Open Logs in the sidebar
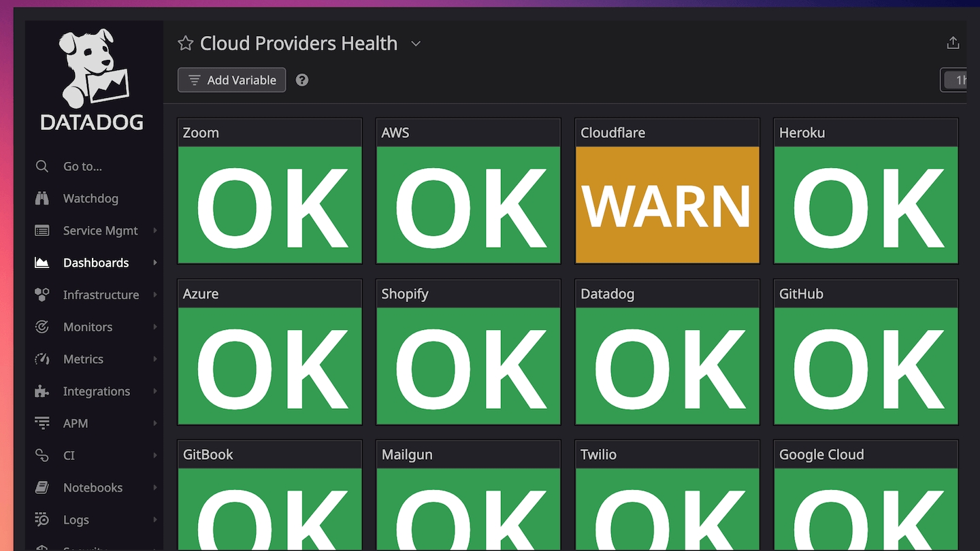The height and width of the screenshot is (551, 980). pos(76,520)
